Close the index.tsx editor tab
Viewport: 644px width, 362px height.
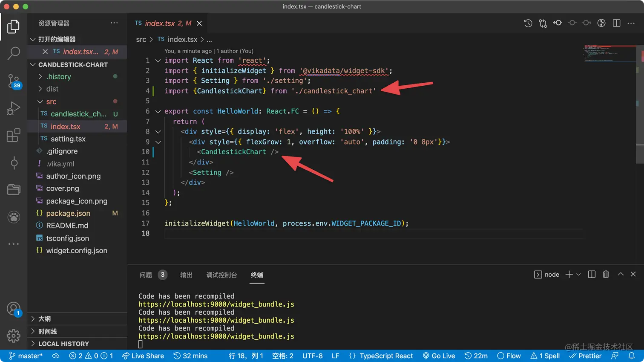click(199, 23)
